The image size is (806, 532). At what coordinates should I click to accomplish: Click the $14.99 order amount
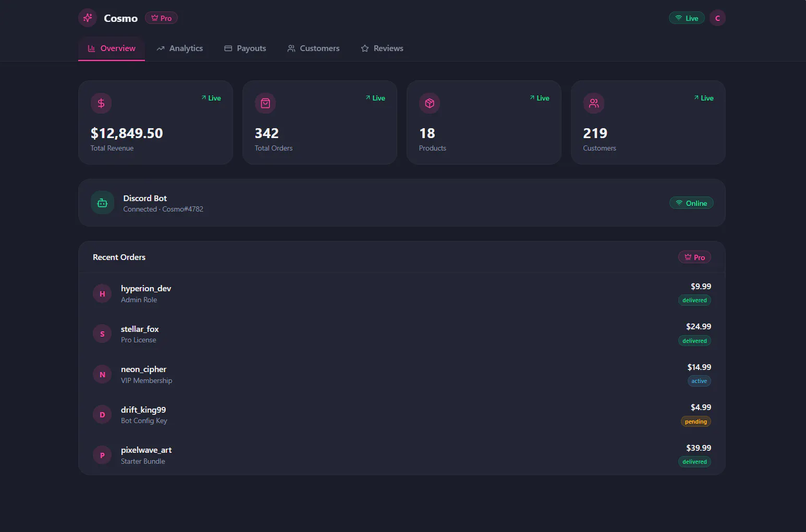699,367
